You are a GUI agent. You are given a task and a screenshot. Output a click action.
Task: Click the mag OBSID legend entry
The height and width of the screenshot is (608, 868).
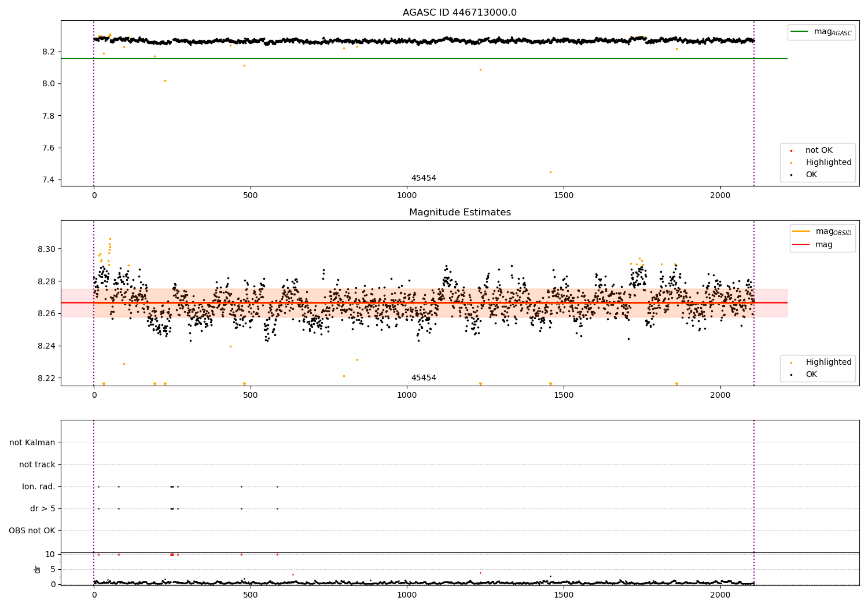coord(822,232)
